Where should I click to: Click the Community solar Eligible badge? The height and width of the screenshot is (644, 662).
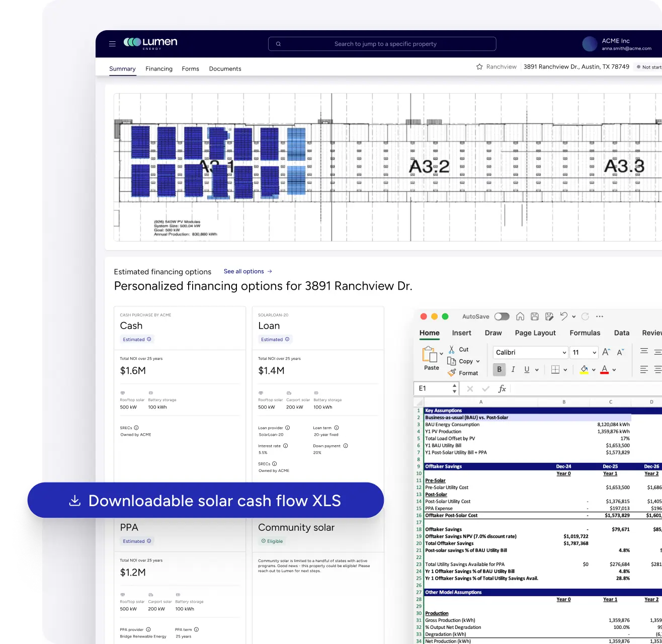click(272, 541)
